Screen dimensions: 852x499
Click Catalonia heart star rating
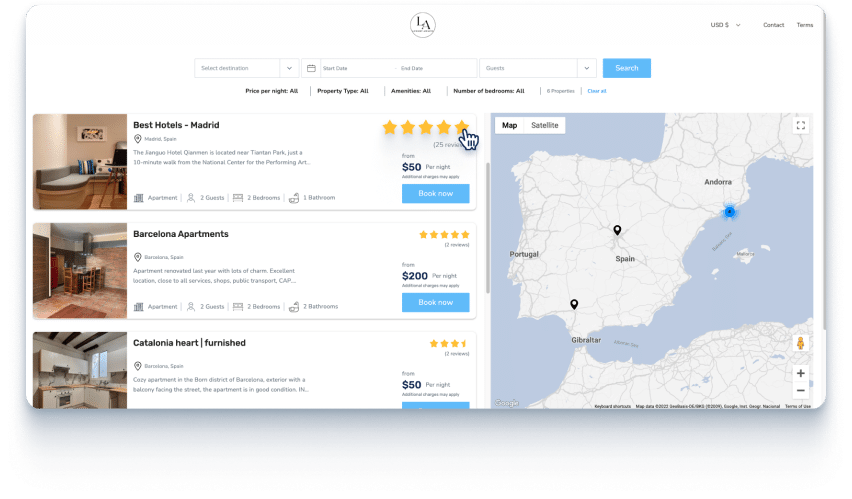point(449,344)
